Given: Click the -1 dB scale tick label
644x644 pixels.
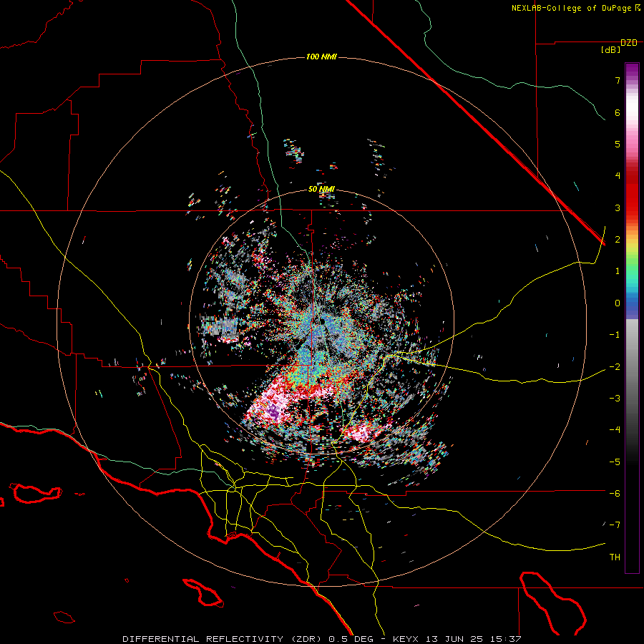Looking at the screenshot, I should [615, 335].
